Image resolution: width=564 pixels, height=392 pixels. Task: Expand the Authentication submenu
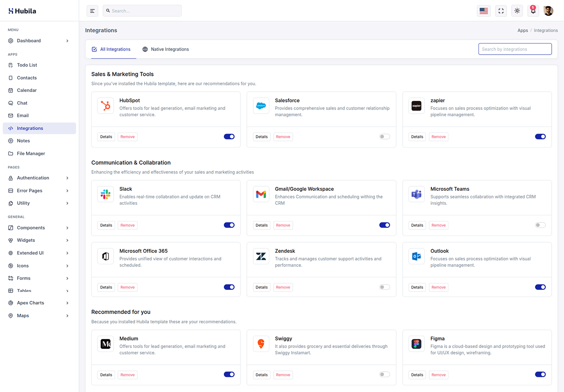pyautogui.click(x=39, y=178)
